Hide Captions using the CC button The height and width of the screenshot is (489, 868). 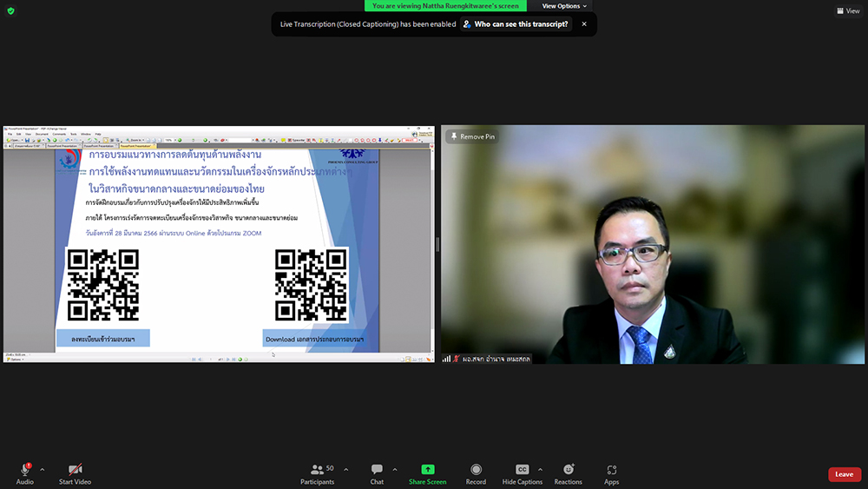(x=522, y=470)
